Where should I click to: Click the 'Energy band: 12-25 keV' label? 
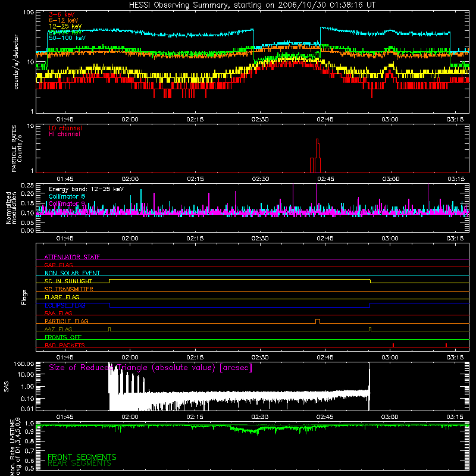tap(86, 189)
